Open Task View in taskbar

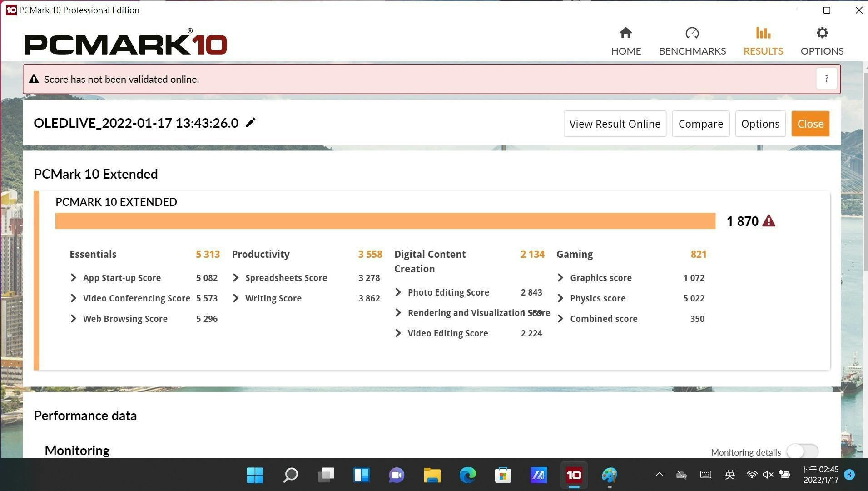coord(326,475)
